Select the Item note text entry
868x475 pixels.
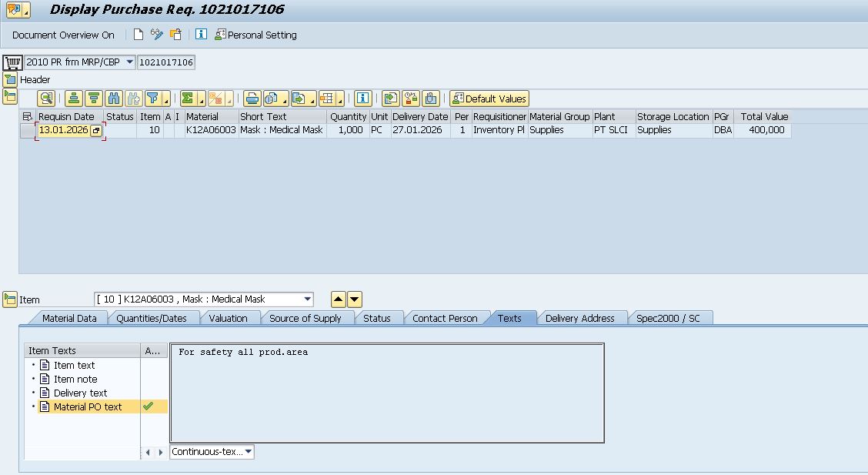coord(75,379)
